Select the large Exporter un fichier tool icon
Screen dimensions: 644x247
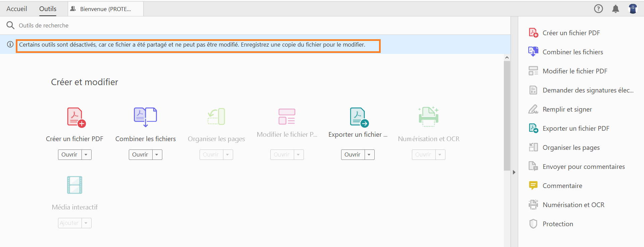[359, 117]
